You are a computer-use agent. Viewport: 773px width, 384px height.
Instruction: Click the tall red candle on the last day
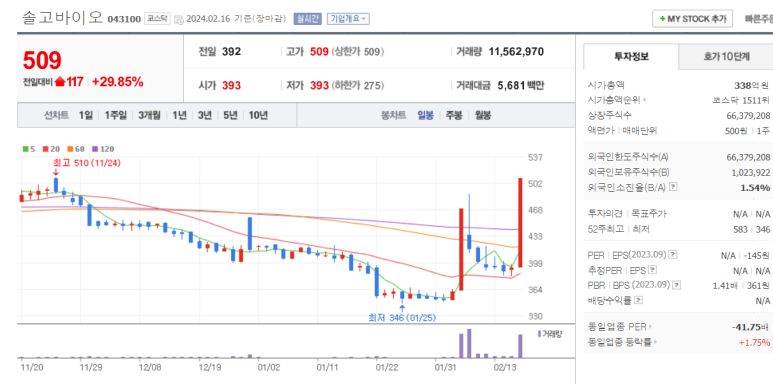(x=520, y=223)
